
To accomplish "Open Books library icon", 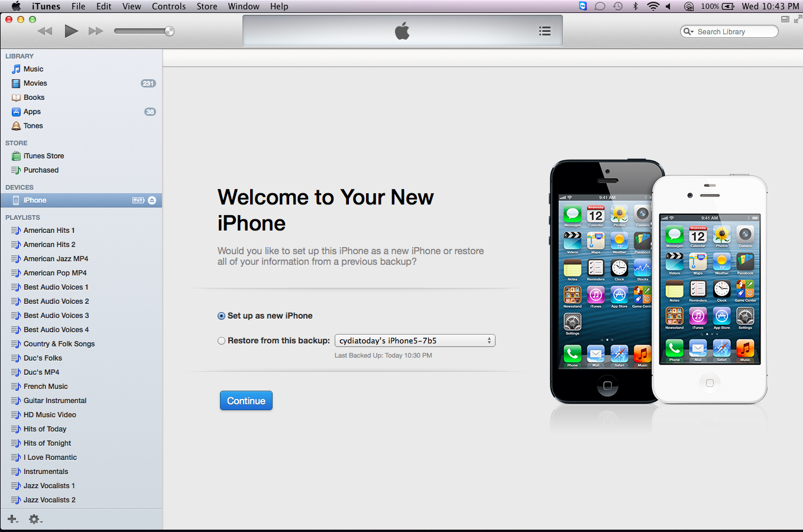I will coord(16,98).
